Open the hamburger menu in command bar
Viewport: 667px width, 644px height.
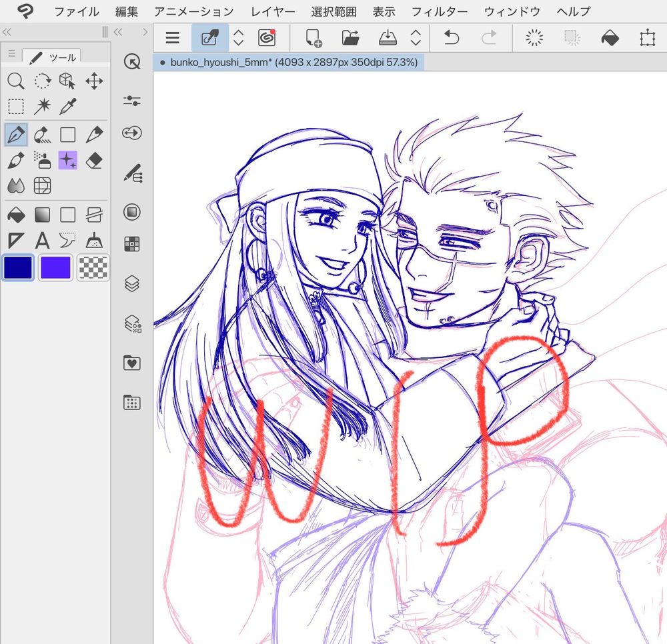click(x=173, y=38)
